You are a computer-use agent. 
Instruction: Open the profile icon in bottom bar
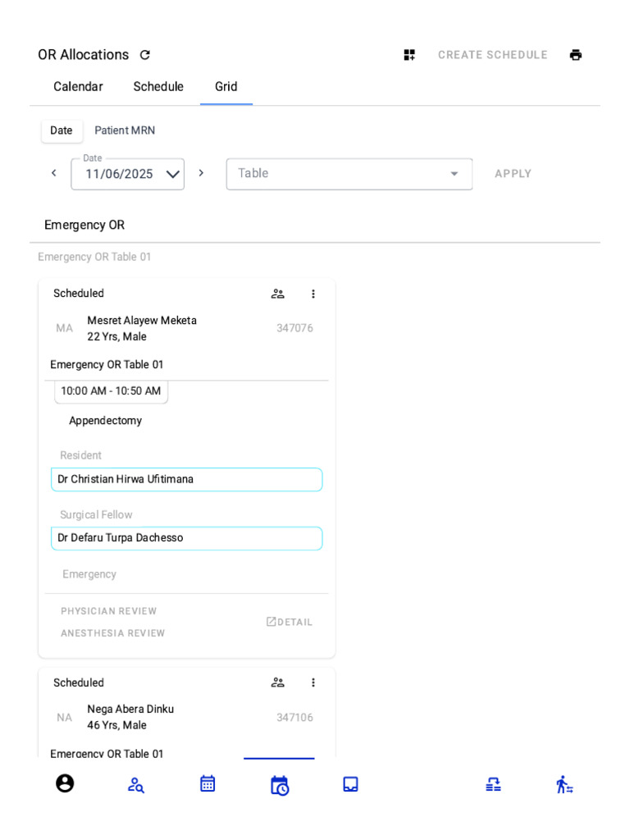pos(65,784)
